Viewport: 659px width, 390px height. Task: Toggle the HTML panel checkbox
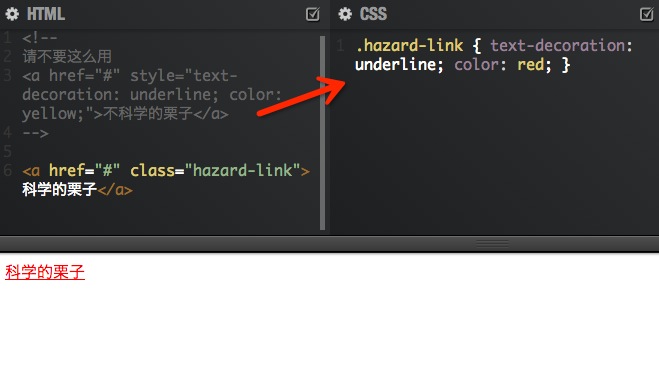[x=312, y=14]
